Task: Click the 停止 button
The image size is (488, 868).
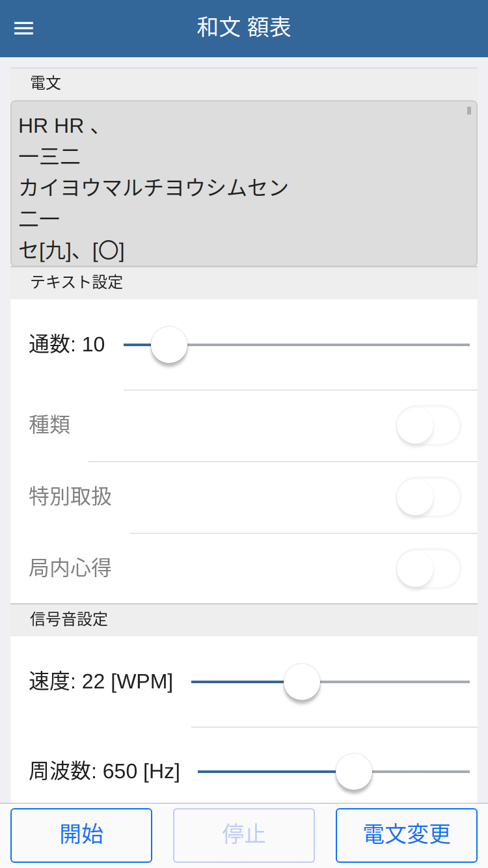Action: pos(244,835)
